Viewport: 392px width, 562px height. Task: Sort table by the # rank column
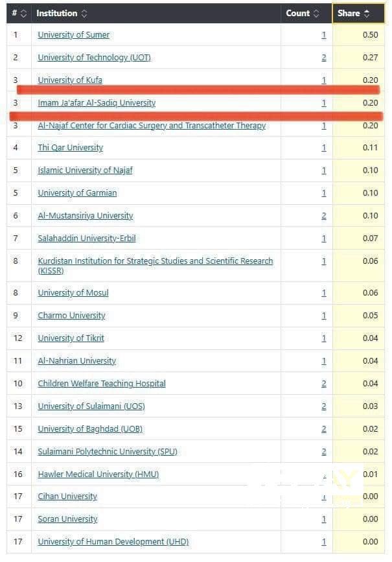click(24, 14)
